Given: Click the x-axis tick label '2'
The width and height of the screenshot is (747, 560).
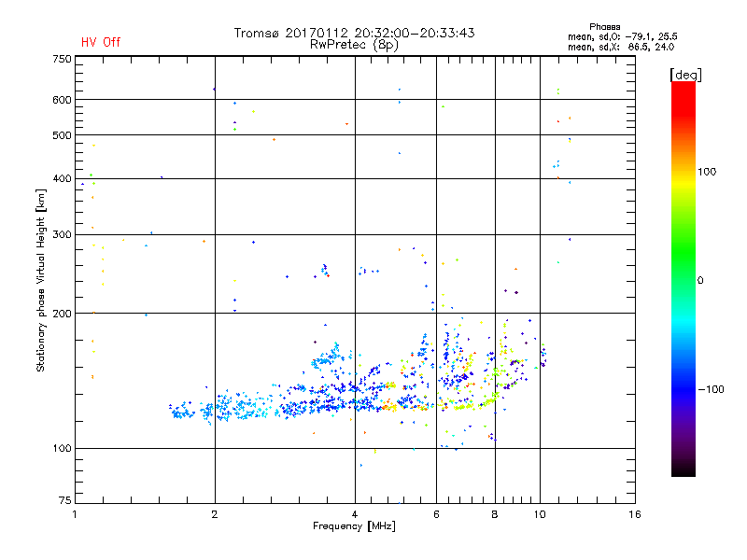Looking at the screenshot, I should coord(215,514).
